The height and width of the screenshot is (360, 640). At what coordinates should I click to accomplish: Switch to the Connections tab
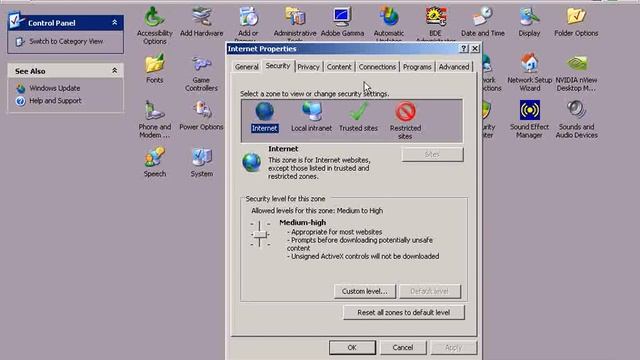point(377,67)
